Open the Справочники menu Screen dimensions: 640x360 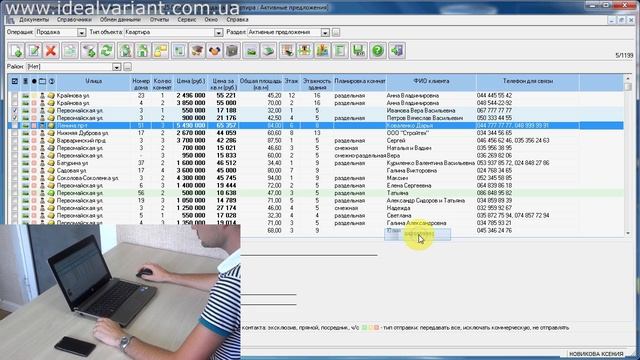(74, 20)
